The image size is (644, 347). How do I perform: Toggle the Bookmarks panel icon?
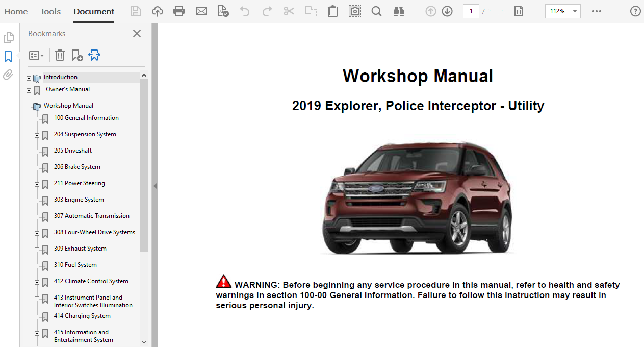pyautogui.click(x=8, y=56)
